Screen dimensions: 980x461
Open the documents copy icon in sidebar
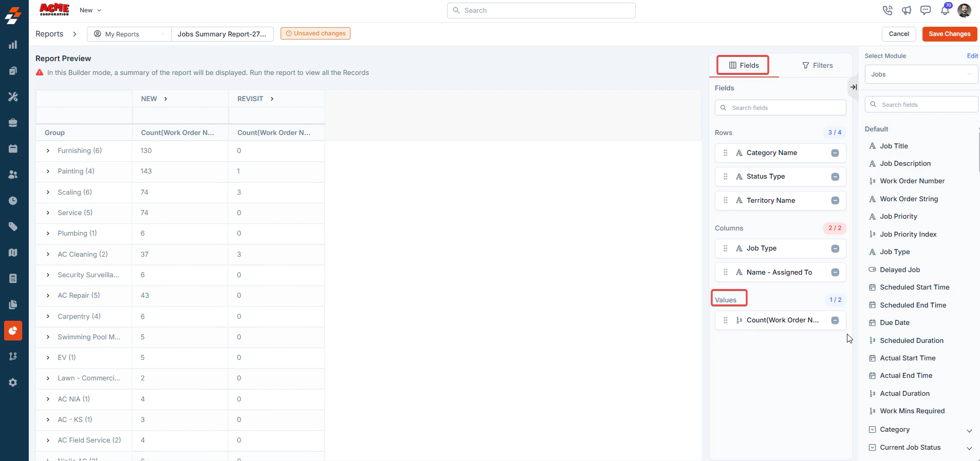tap(13, 304)
